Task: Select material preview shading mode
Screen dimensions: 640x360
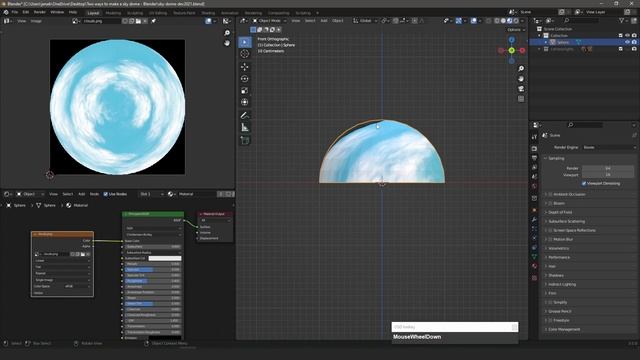Action: [509, 21]
